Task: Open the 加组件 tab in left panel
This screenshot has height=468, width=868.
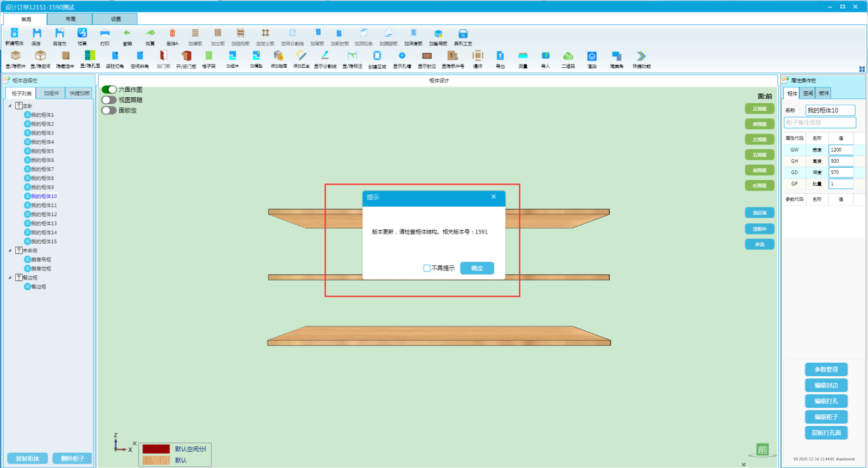Action: point(52,93)
